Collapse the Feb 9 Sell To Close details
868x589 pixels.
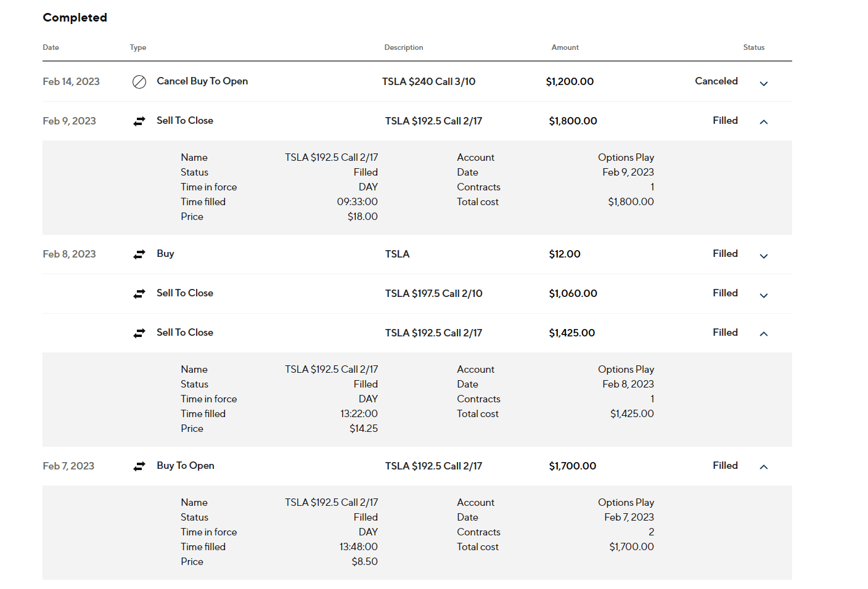(x=763, y=122)
